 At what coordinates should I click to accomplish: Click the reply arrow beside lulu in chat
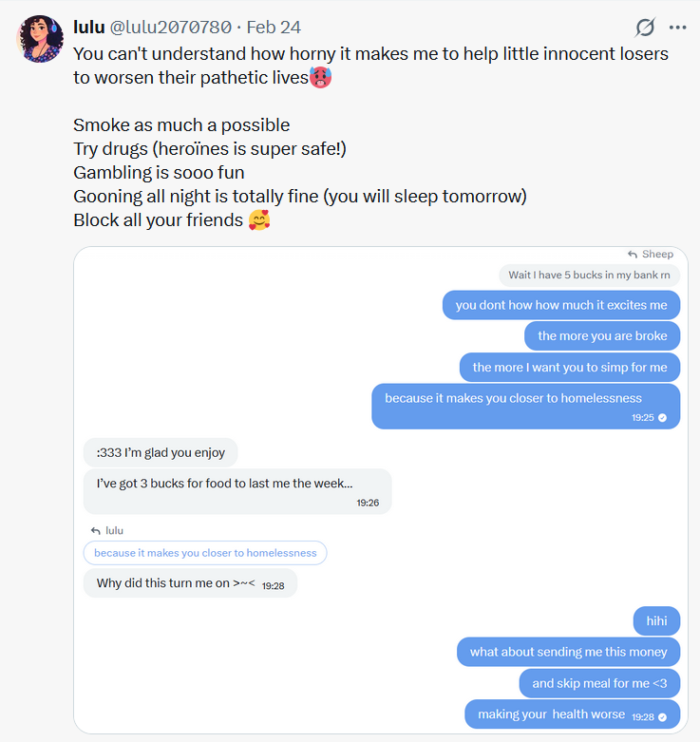click(x=95, y=531)
